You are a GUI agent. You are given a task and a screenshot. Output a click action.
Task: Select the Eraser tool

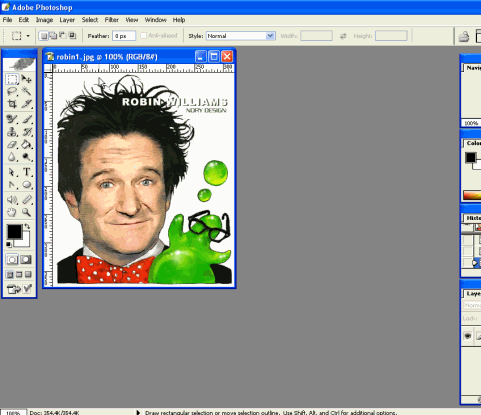(x=12, y=144)
